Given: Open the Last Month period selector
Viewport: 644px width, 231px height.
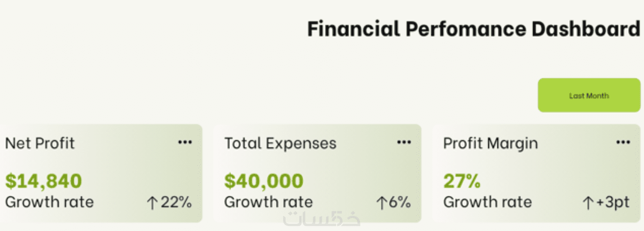Looking at the screenshot, I should 589,95.
